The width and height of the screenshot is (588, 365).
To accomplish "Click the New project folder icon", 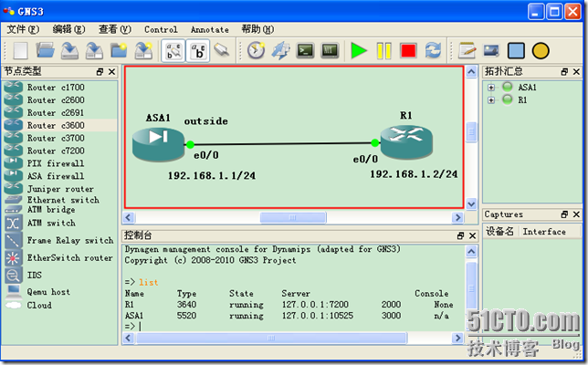I will click(x=119, y=50).
